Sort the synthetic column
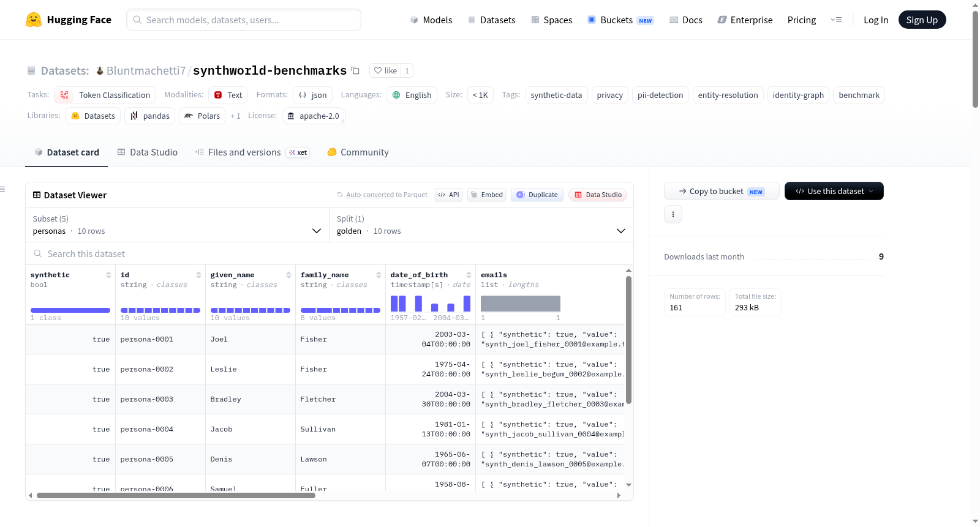Viewport: 980px width, 527px height. click(x=108, y=275)
